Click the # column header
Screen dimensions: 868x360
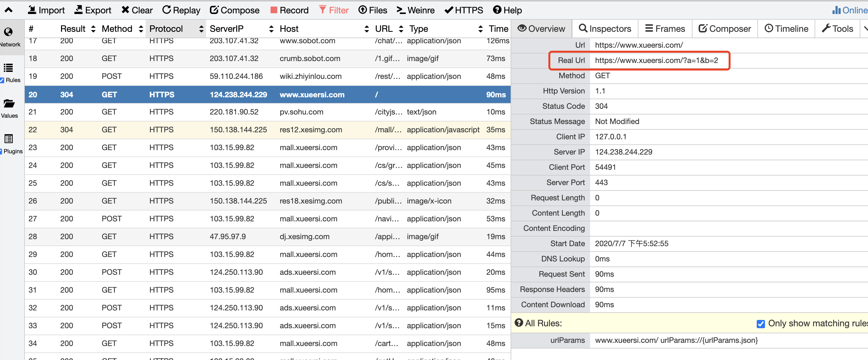31,29
